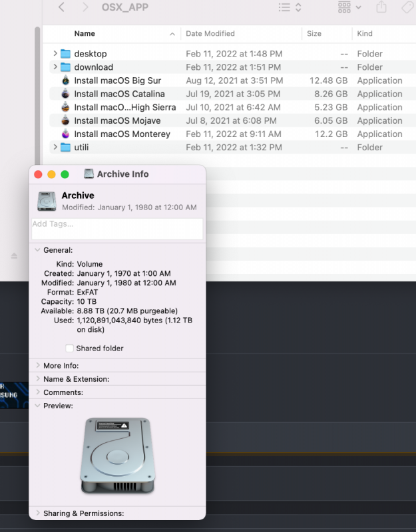
Task: Sort by the Name column header
Action: (x=85, y=34)
